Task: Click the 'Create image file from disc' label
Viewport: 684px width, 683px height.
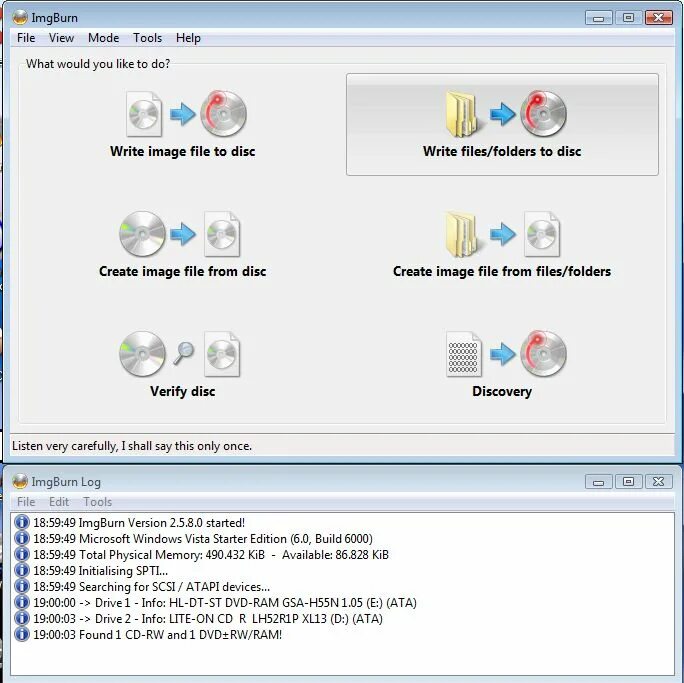Action: pyautogui.click(x=182, y=271)
